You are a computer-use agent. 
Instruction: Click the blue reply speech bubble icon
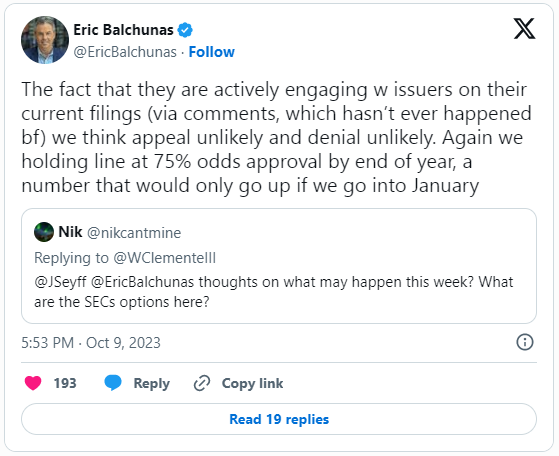[x=113, y=383]
